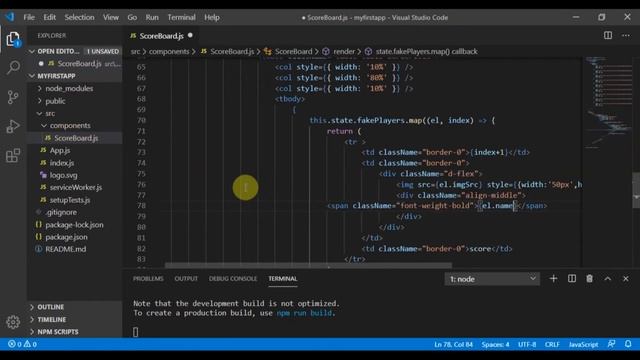Click 'render' in the breadcrumb
The width and height of the screenshot is (640, 360).
(x=344, y=51)
